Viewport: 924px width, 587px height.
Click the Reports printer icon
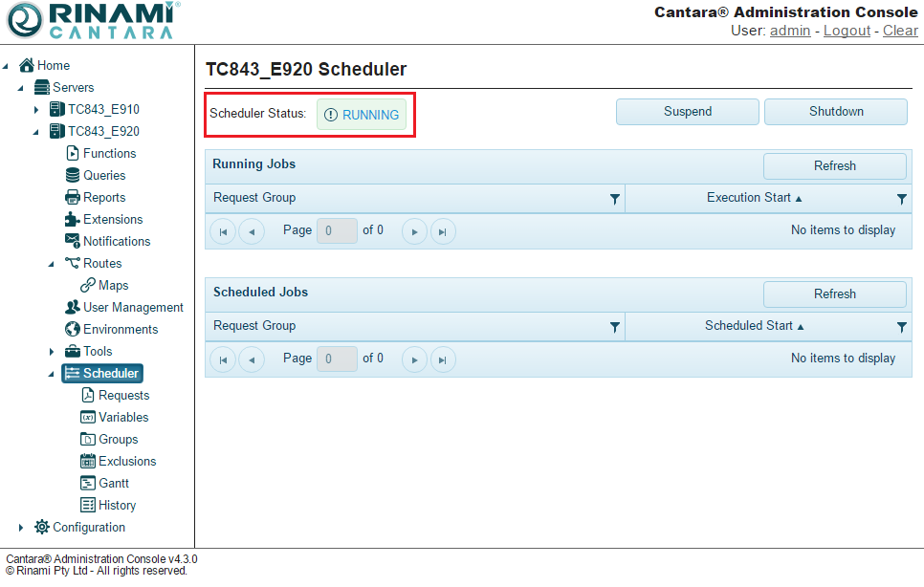73,198
